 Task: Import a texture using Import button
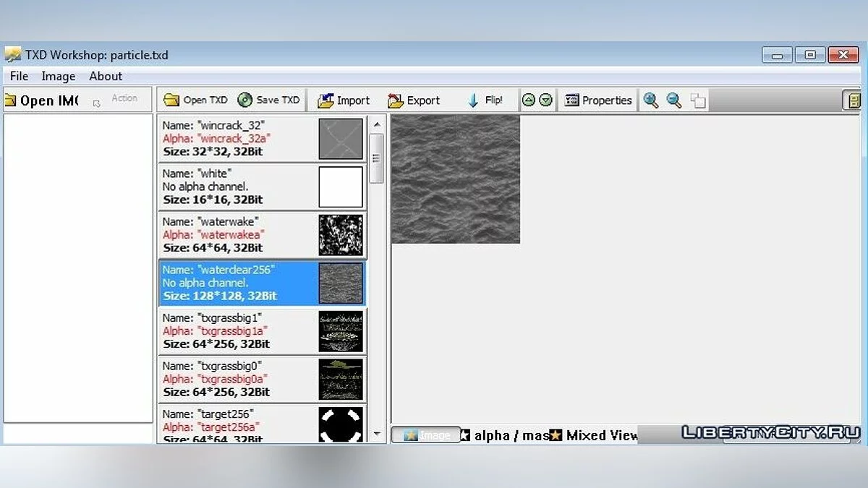[x=344, y=100]
